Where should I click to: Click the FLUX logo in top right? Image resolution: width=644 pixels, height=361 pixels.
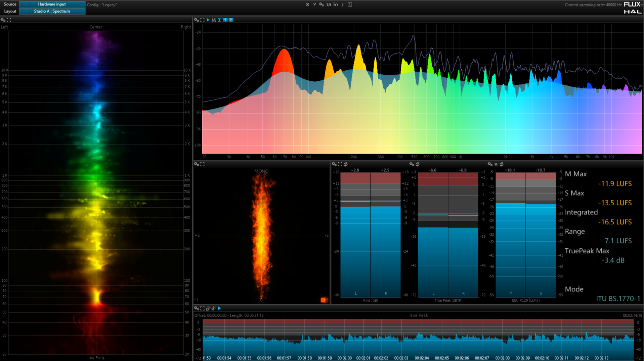point(632,4)
